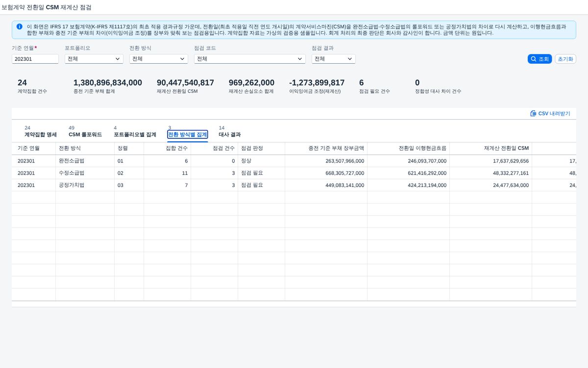Expand the 점검 코드 dropdown
This screenshot has height=368, width=588.
click(x=250, y=59)
